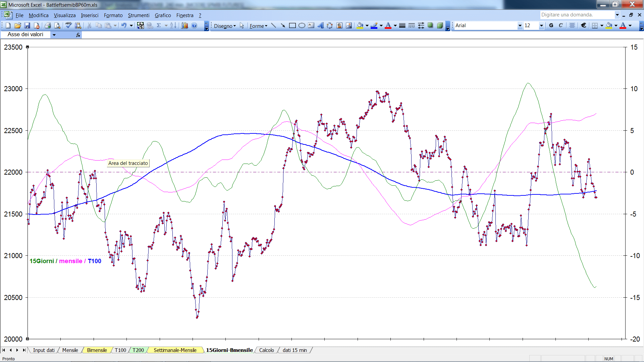Open the Grafico menu
Viewport: 644px width, 362px height.
click(163, 15)
